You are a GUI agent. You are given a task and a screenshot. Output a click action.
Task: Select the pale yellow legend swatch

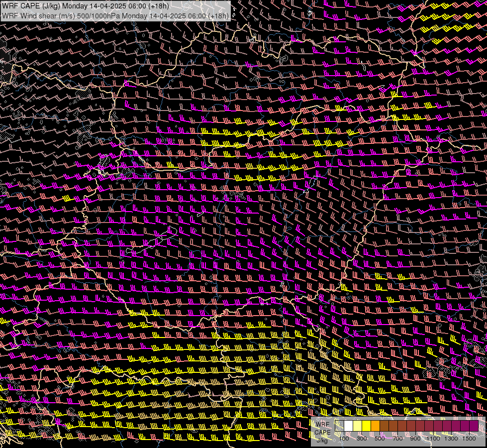(x=358, y=426)
